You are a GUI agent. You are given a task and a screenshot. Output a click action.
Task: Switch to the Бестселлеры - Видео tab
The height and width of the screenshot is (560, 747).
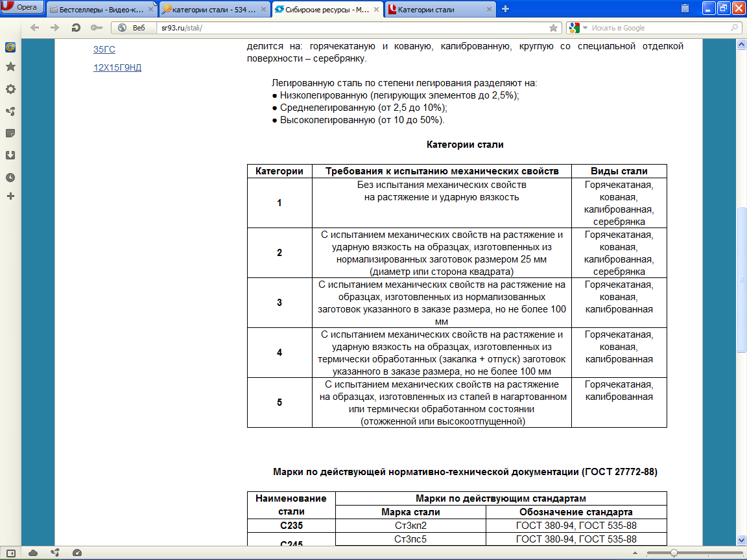tap(101, 9)
